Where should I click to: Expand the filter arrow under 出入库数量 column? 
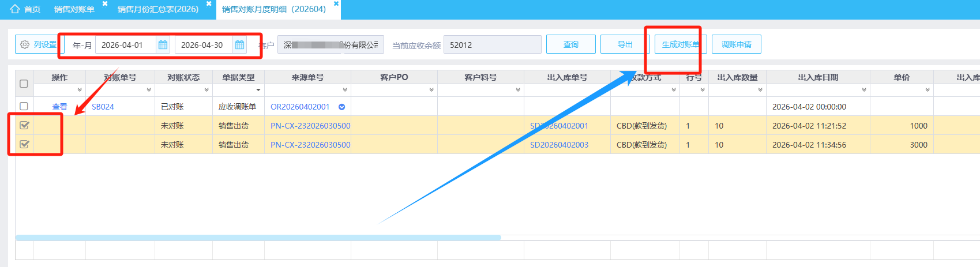click(x=760, y=90)
